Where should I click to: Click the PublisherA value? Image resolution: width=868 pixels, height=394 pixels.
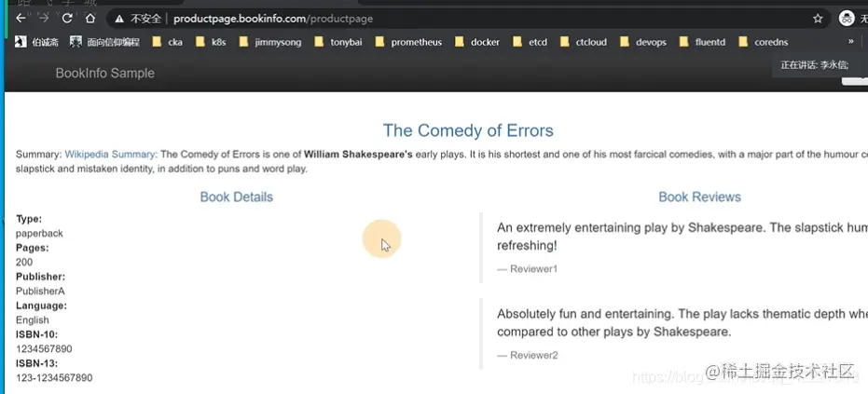point(40,291)
